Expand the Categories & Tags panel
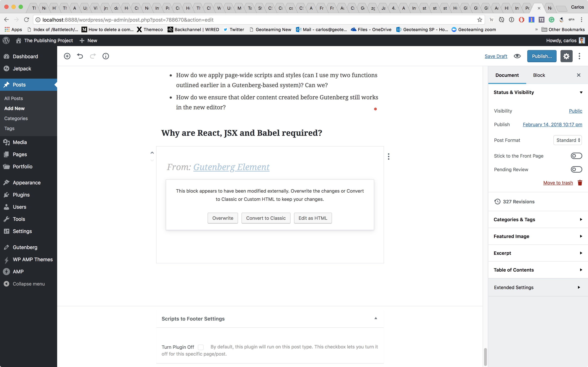 point(538,219)
